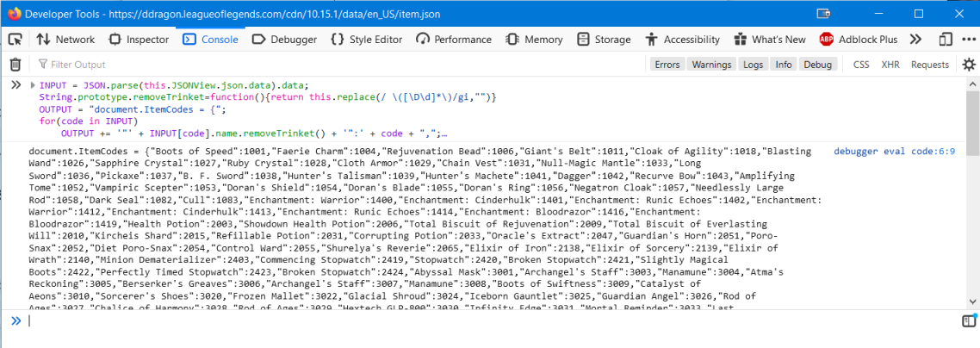
Task: Toggle the Info filter
Action: (x=784, y=65)
